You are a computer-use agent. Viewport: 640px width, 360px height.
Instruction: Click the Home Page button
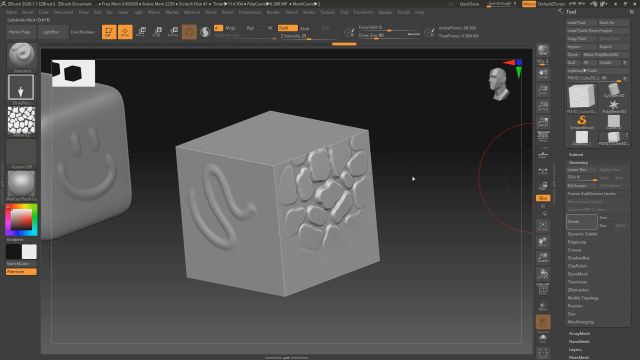pyautogui.click(x=20, y=32)
